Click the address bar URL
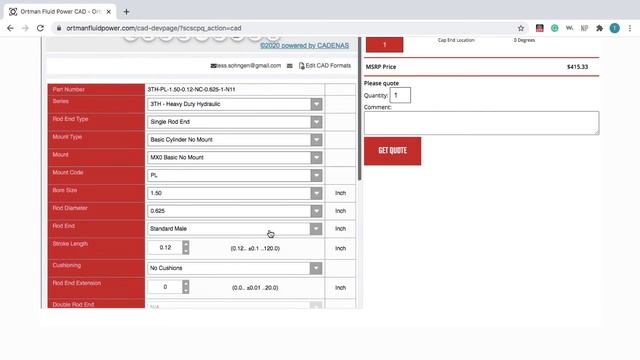The image size is (640, 360). 154,28
